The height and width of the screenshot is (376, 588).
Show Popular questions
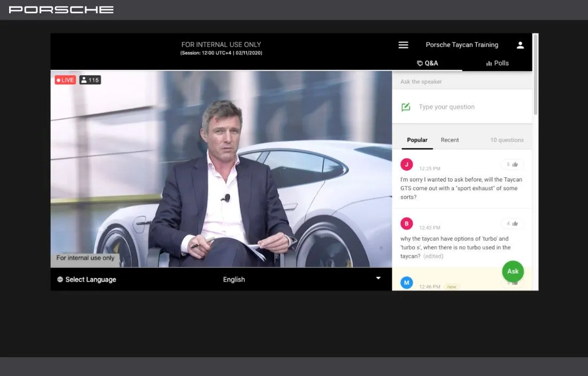tap(417, 140)
